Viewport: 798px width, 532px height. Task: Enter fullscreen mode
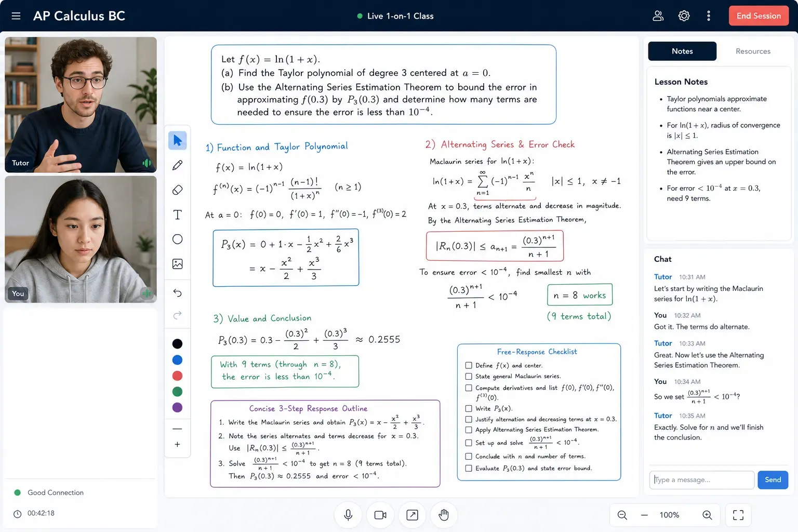(x=738, y=515)
